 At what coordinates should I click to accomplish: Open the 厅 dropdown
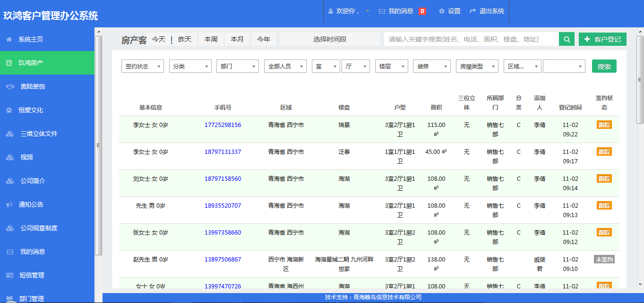click(356, 67)
